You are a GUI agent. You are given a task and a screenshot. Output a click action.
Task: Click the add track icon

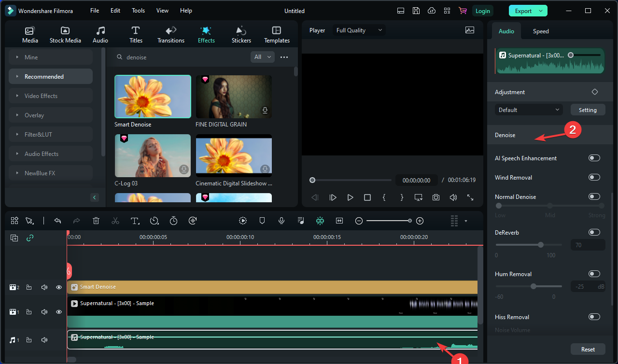point(14,238)
